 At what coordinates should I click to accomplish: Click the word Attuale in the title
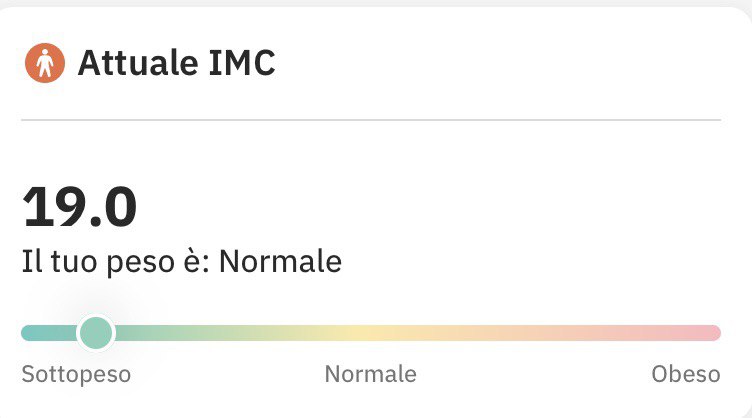(x=138, y=62)
